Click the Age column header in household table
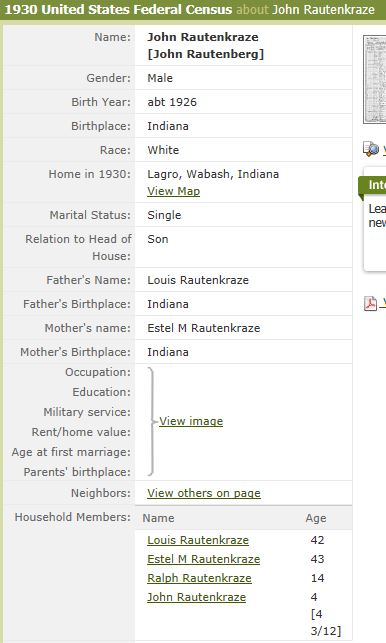The image size is (386, 643). (x=316, y=518)
